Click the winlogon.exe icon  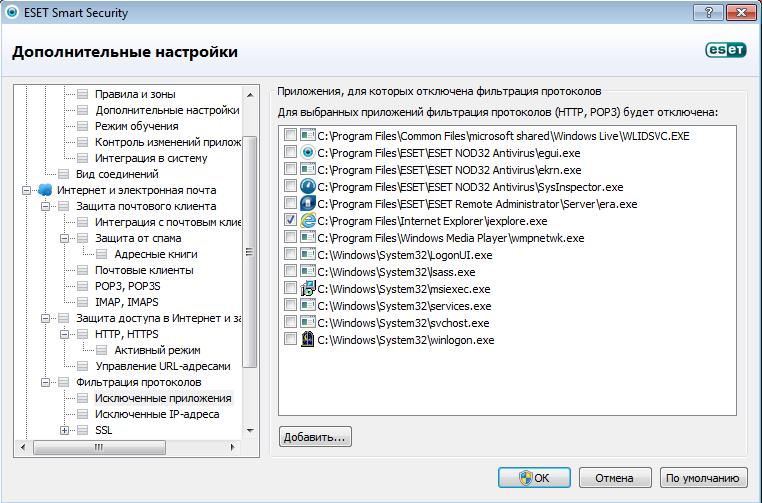(308, 340)
